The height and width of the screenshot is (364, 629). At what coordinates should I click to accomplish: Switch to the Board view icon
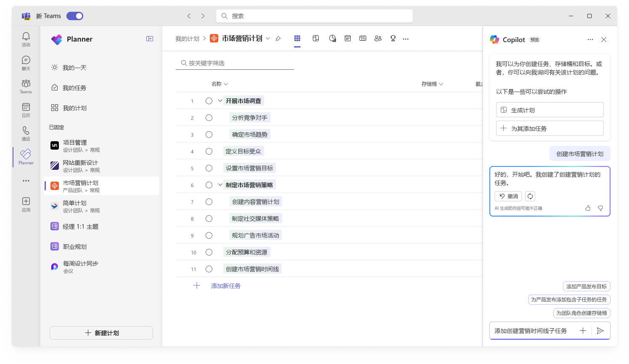click(x=316, y=38)
